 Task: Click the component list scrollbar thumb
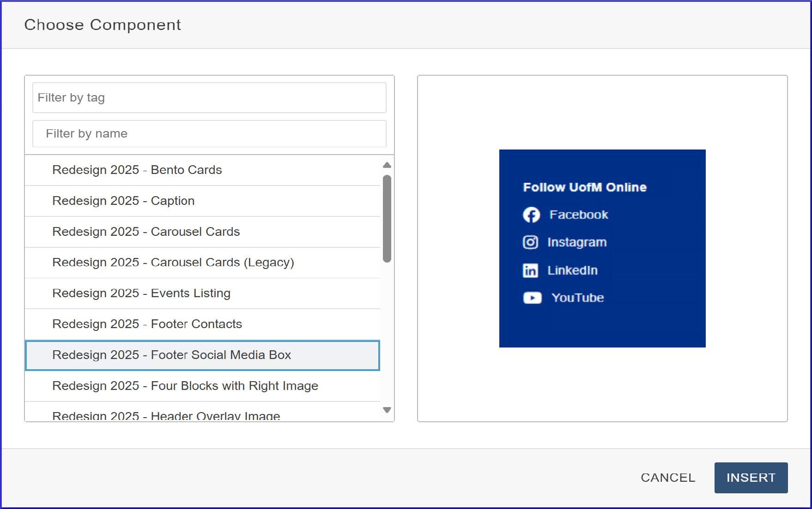click(x=387, y=219)
